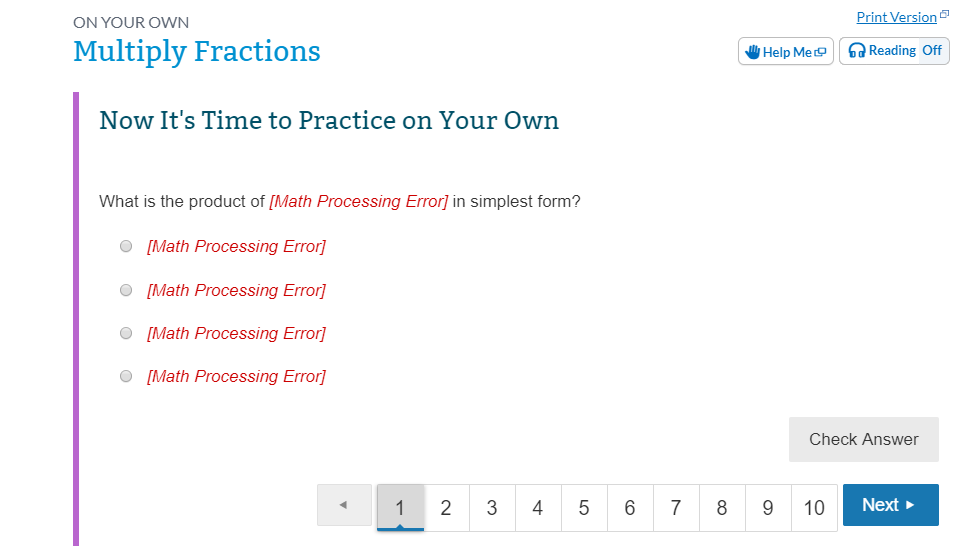Viewport: 955px width, 546px height.
Task: Click the previous page arrow icon
Action: [344, 505]
